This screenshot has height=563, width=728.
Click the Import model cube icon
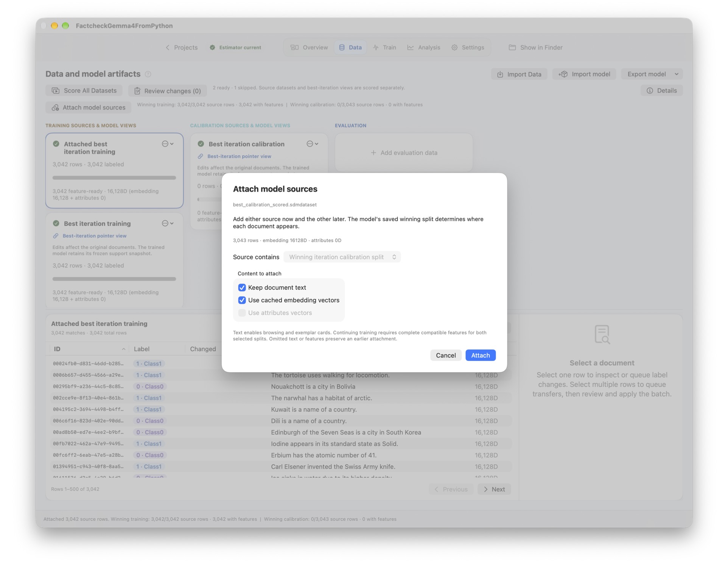click(563, 74)
